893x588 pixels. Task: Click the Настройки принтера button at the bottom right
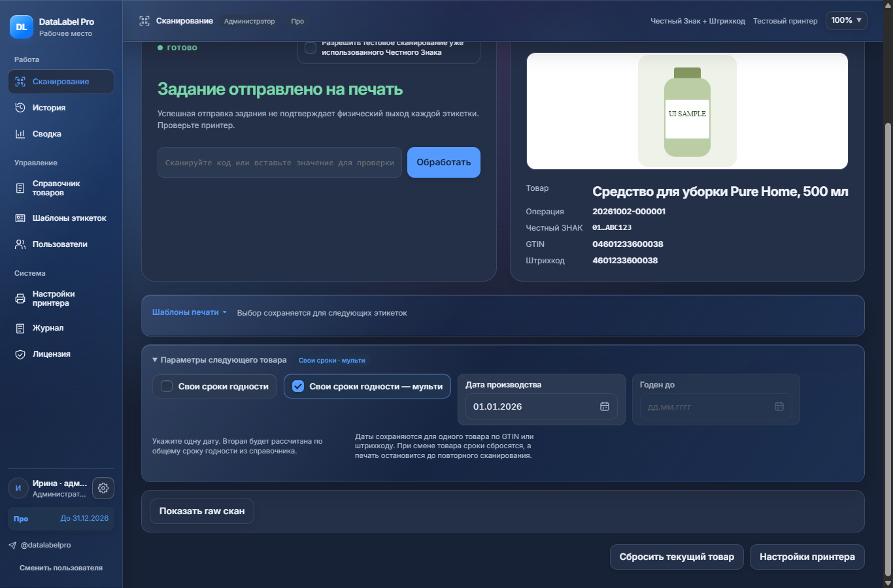tap(807, 557)
